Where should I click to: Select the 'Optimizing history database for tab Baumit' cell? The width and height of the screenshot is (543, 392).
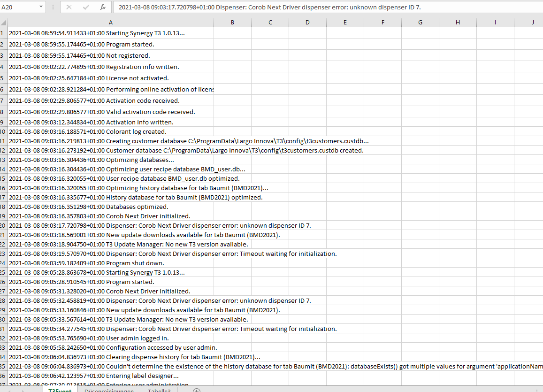(111, 188)
